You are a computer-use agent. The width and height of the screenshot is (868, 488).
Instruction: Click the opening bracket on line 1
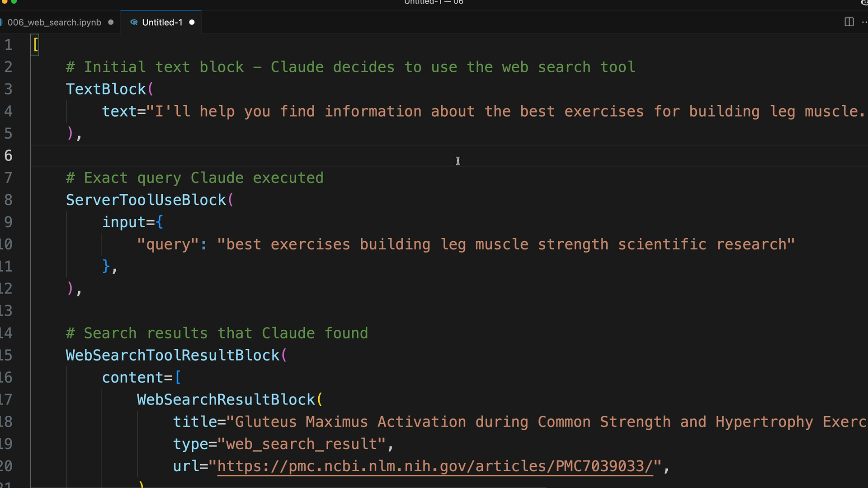click(x=36, y=45)
